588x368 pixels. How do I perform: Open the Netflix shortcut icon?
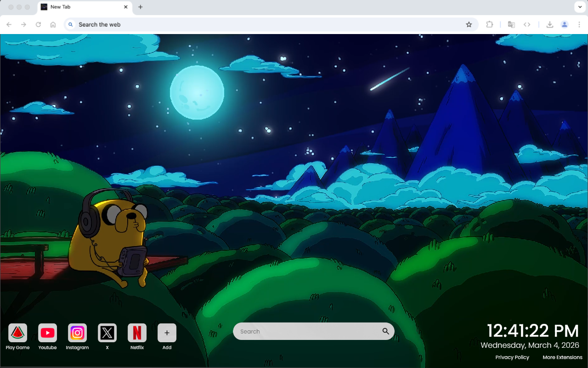click(137, 333)
